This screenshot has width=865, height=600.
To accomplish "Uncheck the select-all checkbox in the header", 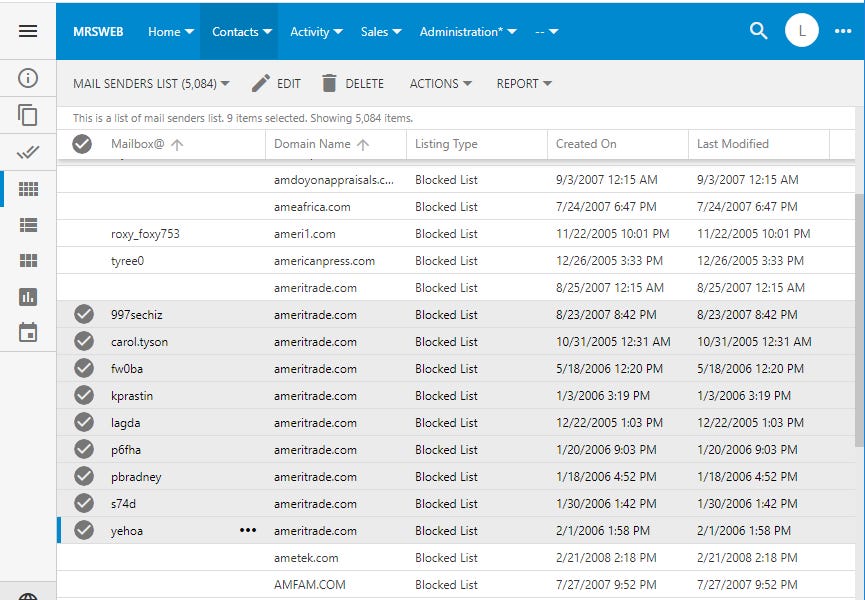I will click(82, 144).
